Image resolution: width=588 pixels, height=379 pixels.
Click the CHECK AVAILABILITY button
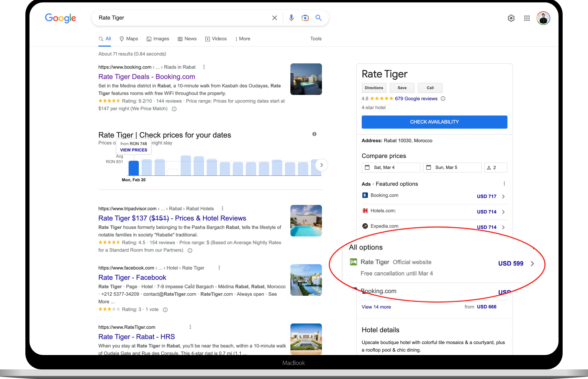click(434, 122)
